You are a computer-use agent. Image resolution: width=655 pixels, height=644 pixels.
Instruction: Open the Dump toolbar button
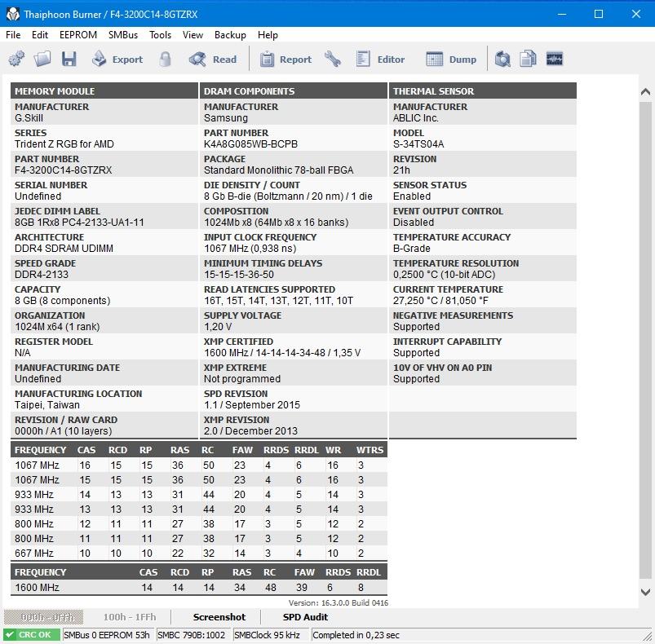pyautogui.click(x=451, y=60)
